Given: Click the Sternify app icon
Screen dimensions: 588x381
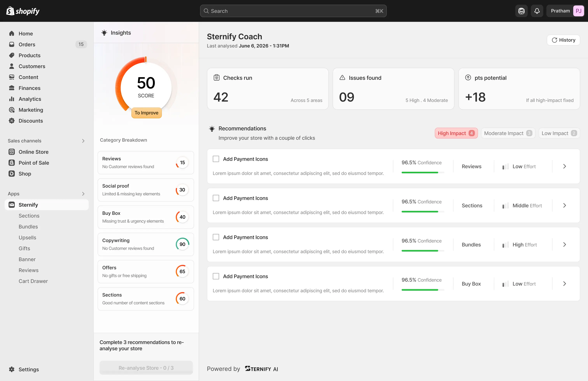Looking at the screenshot, I should coord(12,205).
